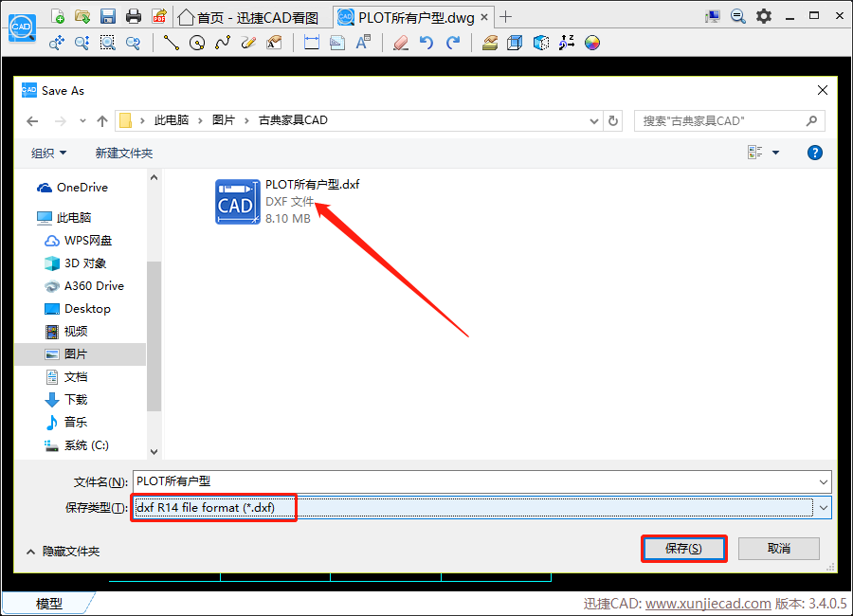Click the 保存 (Save) button
This screenshot has width=853, height=616.
tap(683, 548)
